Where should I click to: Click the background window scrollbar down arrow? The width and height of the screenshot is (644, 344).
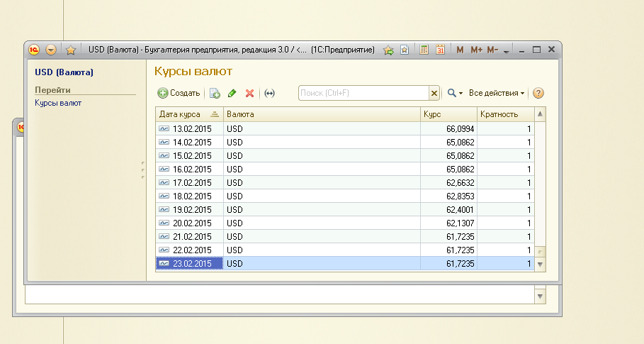[x=540, y=296]
